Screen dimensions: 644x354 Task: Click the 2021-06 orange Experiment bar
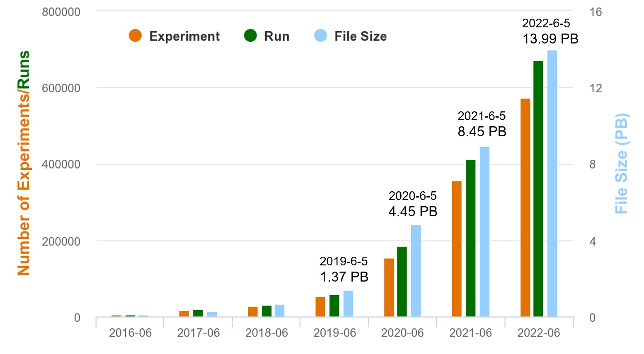457,248
